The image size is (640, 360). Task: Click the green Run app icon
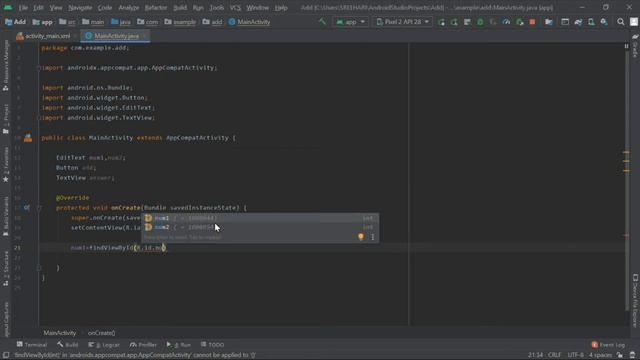point(441,22)
